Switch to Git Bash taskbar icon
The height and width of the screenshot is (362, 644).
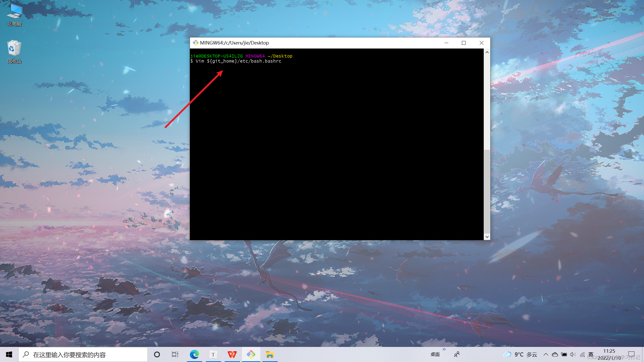point(251,354)
